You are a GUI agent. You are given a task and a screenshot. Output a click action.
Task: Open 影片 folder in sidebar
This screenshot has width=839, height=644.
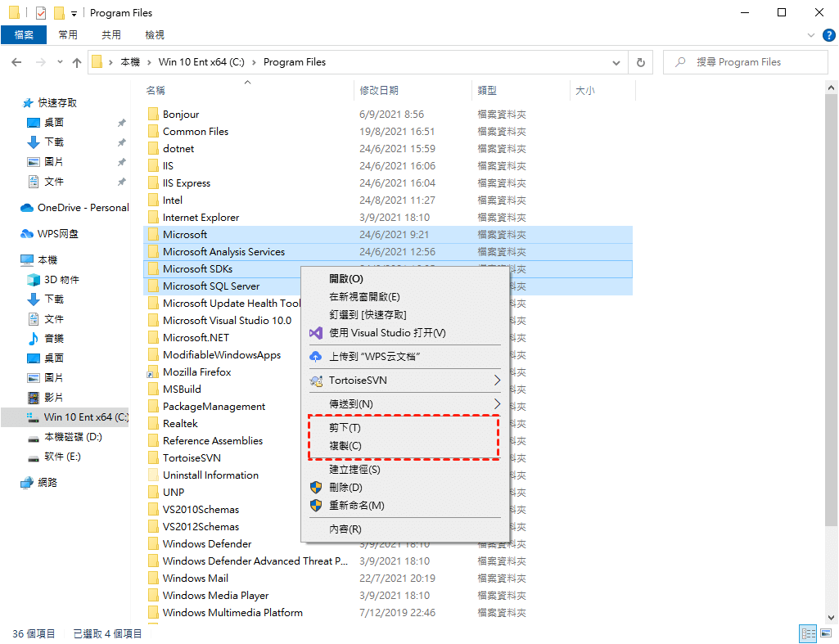coord(46,398)
